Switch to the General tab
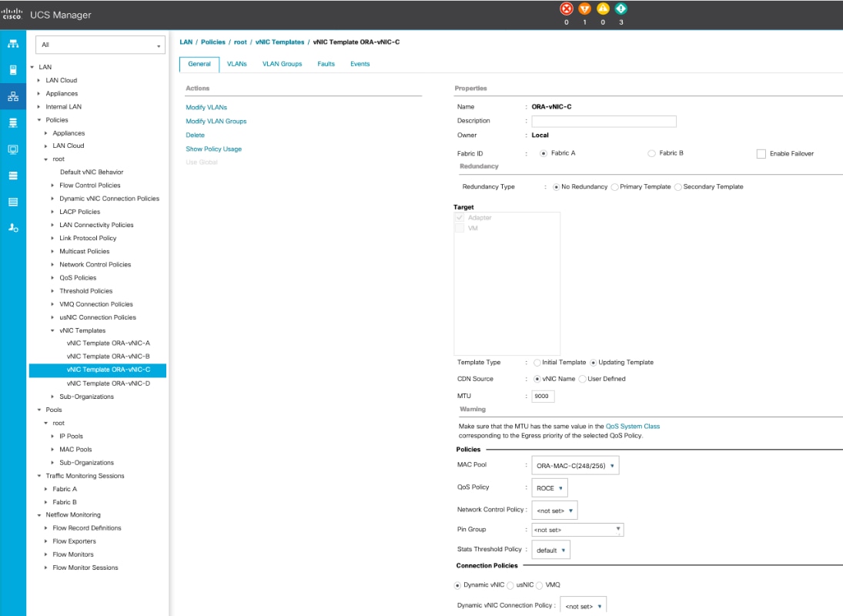 [199, 64]
